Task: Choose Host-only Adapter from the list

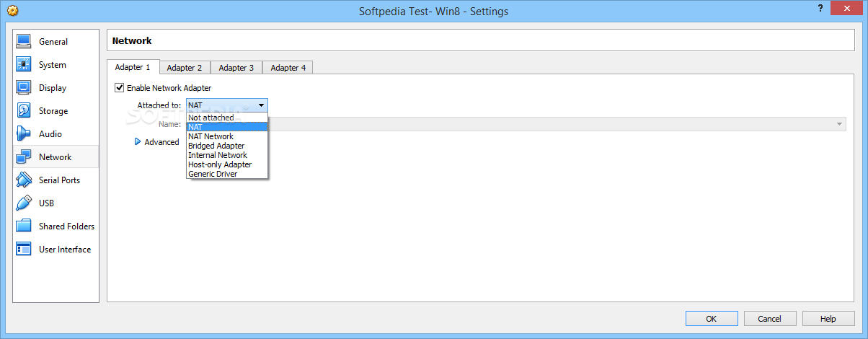Action: tap(227, 164)
